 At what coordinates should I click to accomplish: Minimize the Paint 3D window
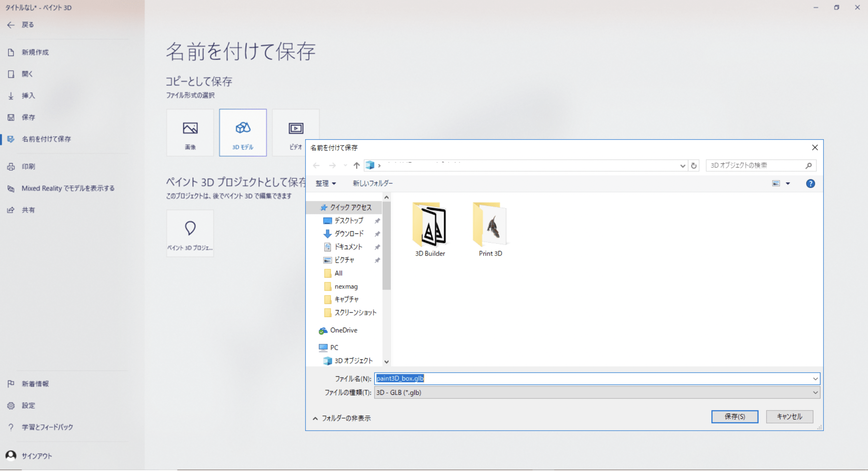(x=815, y=8)
